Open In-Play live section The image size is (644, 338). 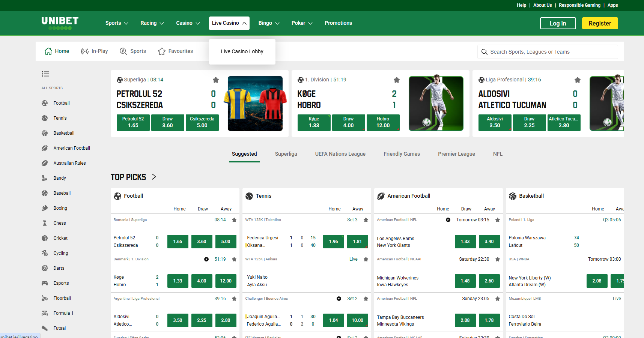point(95,51)
